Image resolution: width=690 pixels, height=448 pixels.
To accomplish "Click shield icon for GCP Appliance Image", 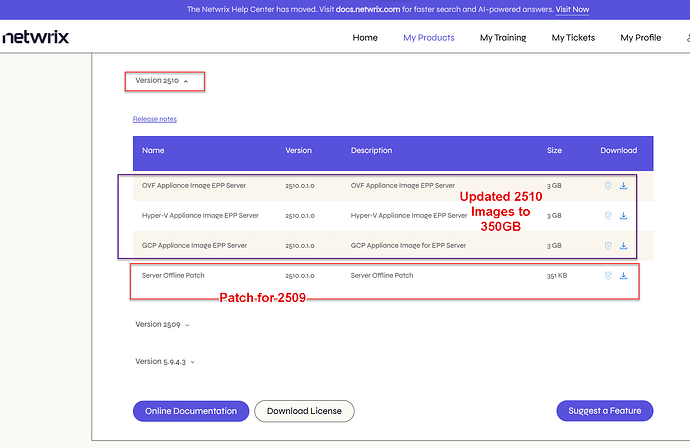I will 608,245.
